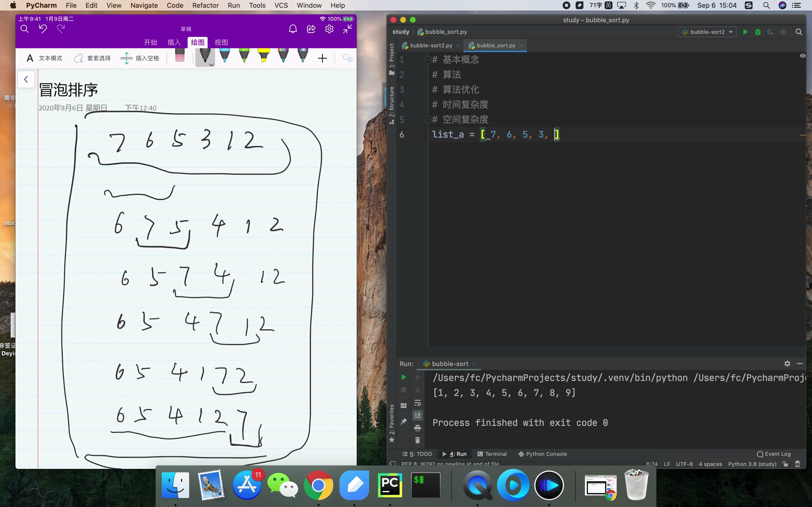
Task: Click the lasso select tool (套索选择)
Action: 92,58
